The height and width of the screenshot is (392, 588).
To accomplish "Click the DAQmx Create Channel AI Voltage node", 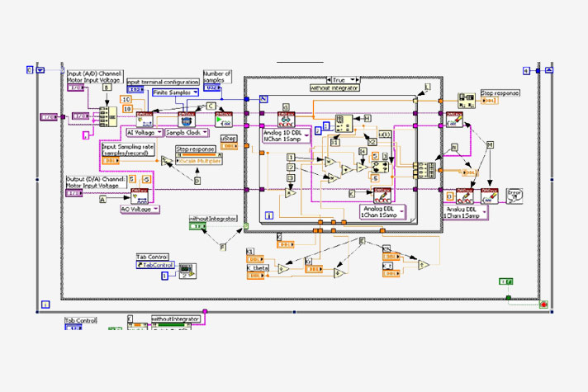I will pos(145,120).
